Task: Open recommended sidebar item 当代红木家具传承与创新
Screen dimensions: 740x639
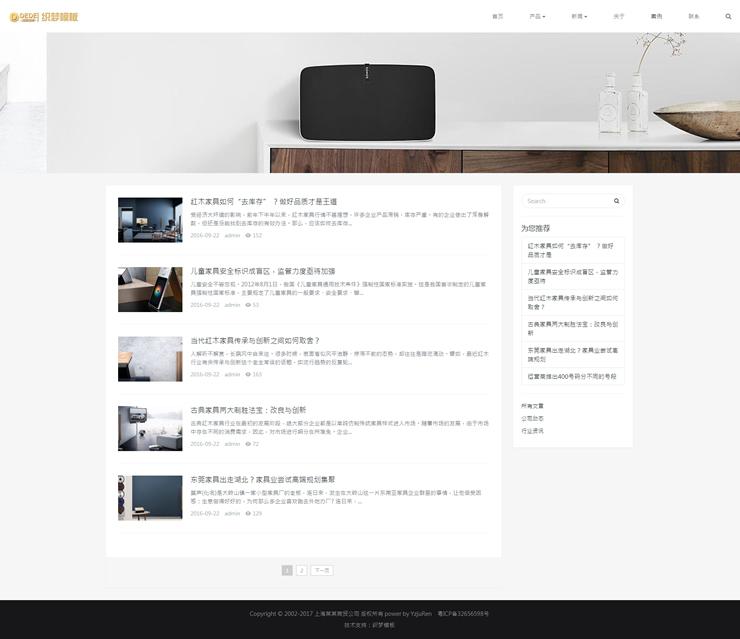Action: 572,303
